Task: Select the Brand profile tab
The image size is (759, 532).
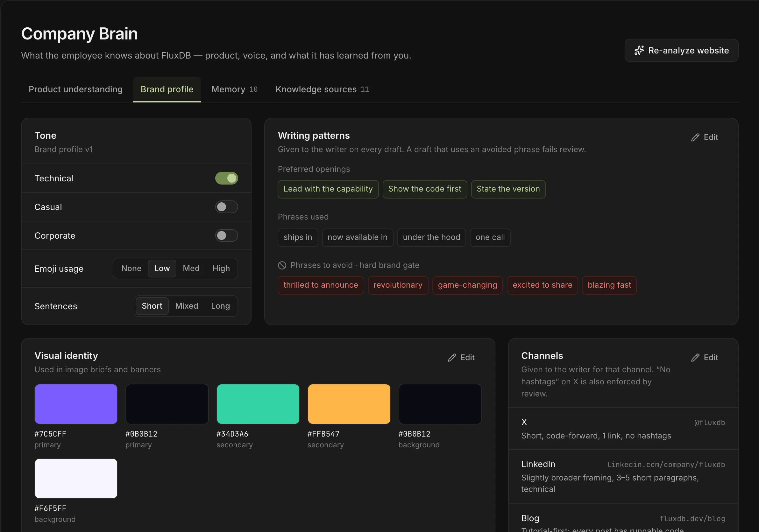Action: tap(167, 89)
